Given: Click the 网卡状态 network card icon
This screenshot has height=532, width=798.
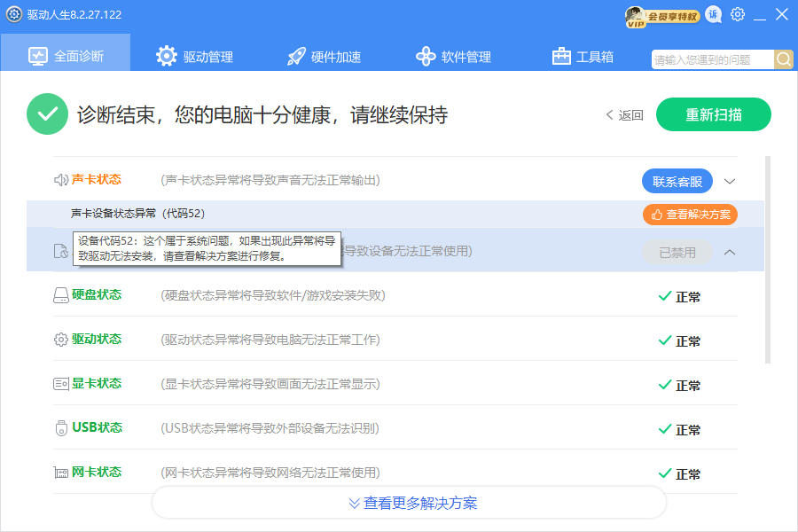Looking at the screenshot, I should point(61,473).
